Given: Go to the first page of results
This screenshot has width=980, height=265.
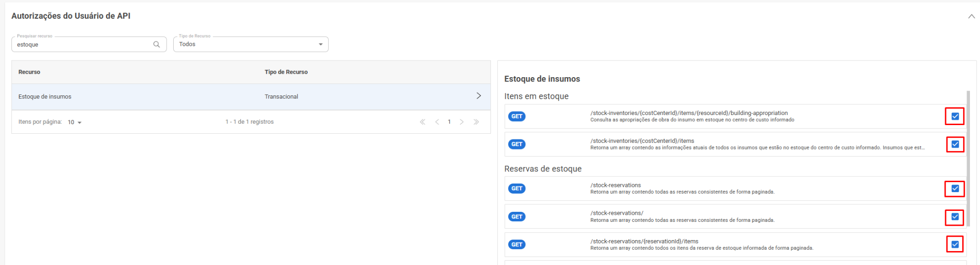Looking at the screenshot, I should (x=423, y=122).
